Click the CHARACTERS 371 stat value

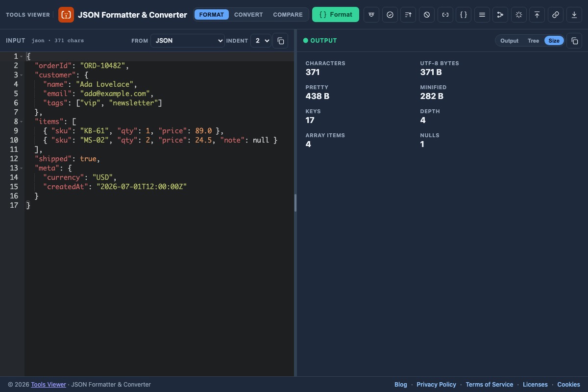(313, 72)
